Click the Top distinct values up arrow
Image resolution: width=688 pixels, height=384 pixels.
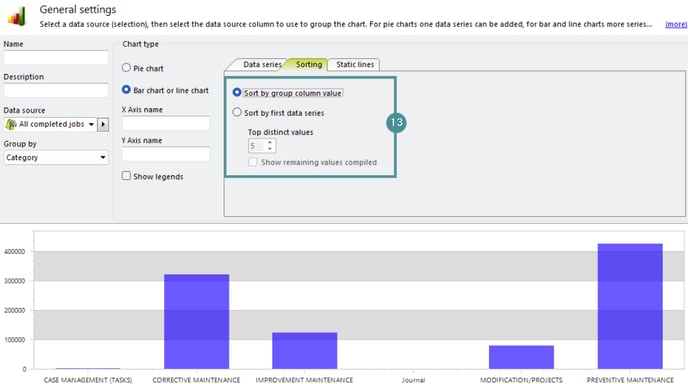tap(270, 142)
